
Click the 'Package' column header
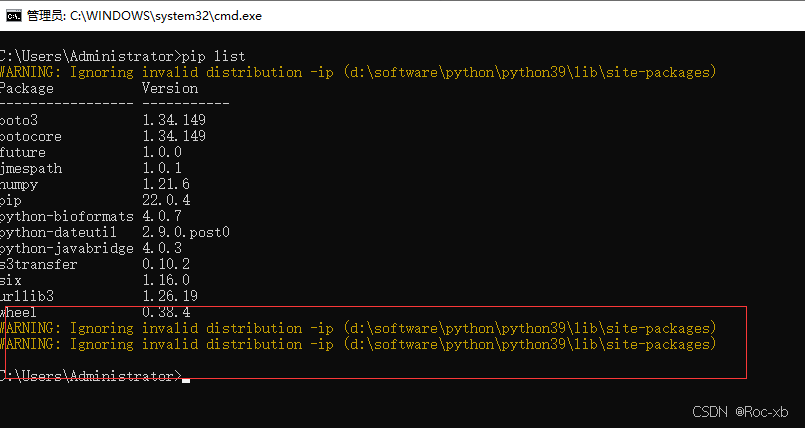[27, 88]
